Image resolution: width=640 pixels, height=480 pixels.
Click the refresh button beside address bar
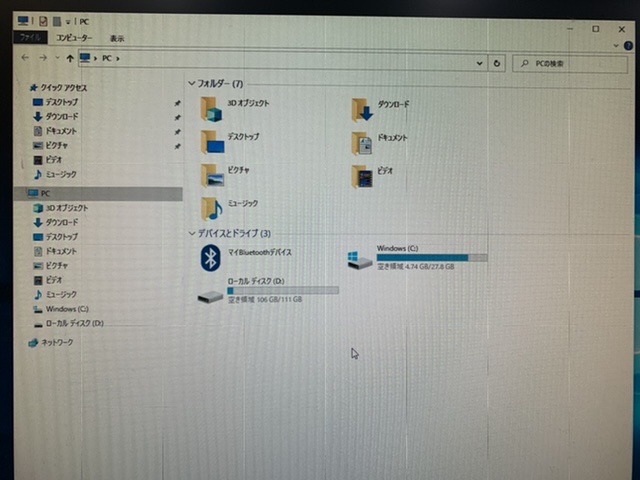497,62
